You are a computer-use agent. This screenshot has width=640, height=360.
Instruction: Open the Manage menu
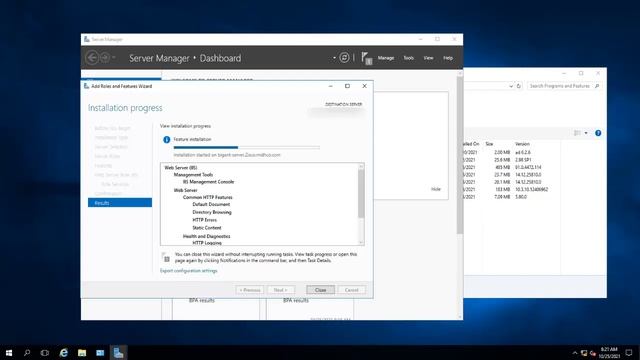386,58
